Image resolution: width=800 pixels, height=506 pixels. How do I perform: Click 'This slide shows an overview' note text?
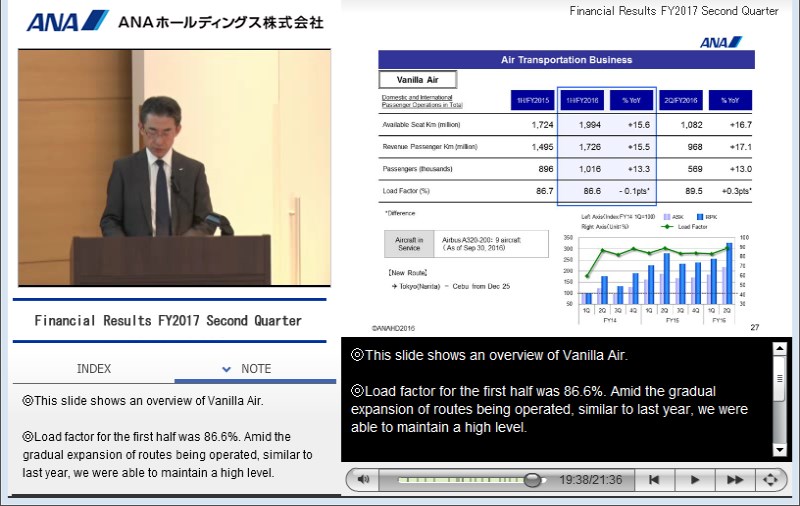coord(143,401)
